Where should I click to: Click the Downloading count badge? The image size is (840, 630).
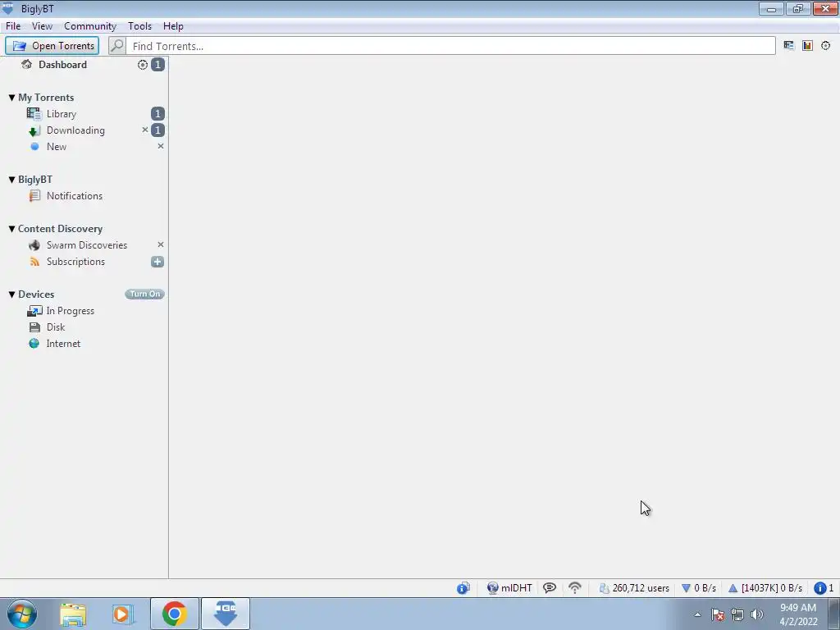157,130
